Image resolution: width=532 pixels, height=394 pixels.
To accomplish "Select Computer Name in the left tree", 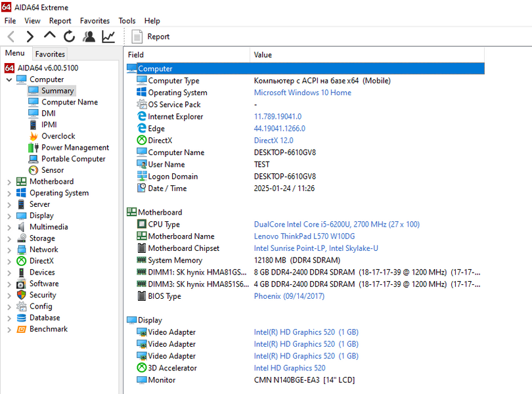I will [70, 102].
